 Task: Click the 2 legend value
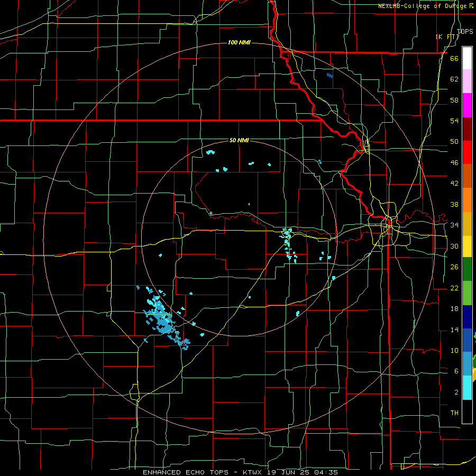[456, 392]
